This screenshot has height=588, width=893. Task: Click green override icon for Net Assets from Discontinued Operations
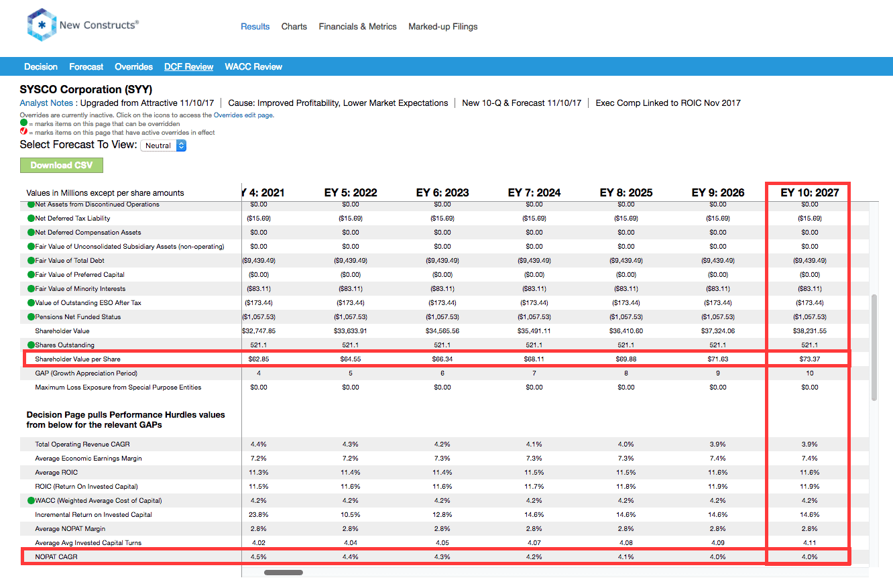pyautogui.click(x=31, y=204)
